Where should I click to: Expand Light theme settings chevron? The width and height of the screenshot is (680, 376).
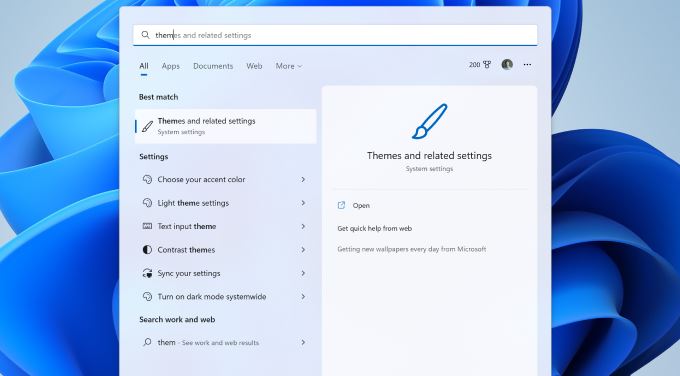click(x=303, y=203)
